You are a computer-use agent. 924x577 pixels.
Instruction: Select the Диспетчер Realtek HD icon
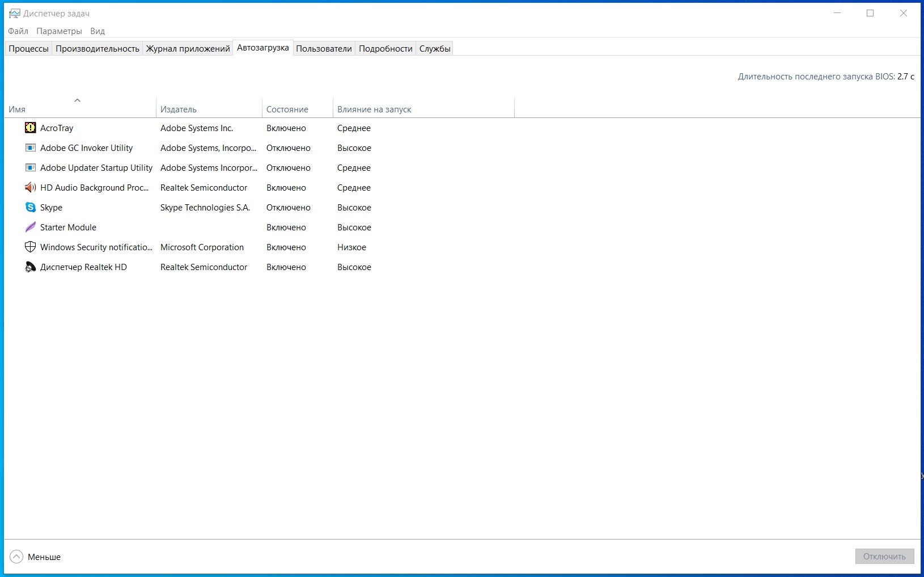point(31,267)
